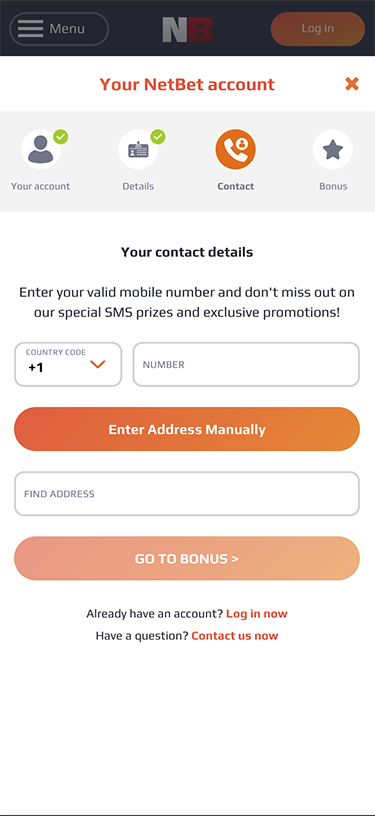Switch to the Bonus step label
This screenshot has height=816, width=375.
pos(333,186)
